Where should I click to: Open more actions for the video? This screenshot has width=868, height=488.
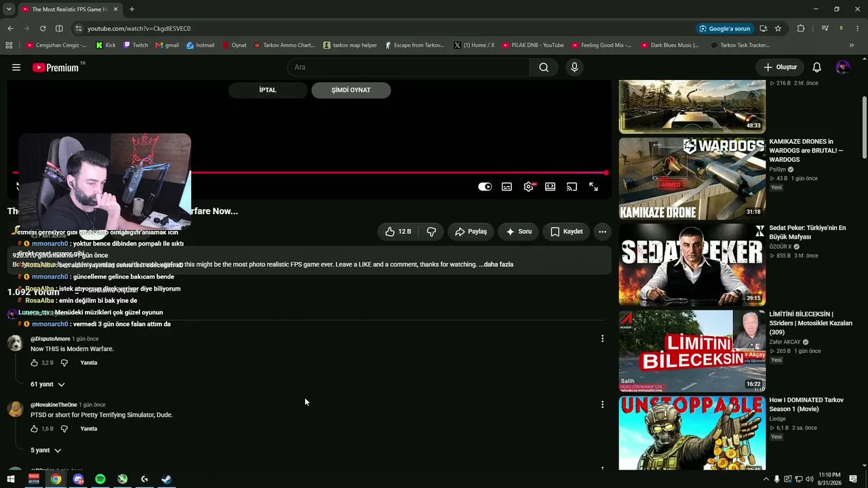click(602, 232)
